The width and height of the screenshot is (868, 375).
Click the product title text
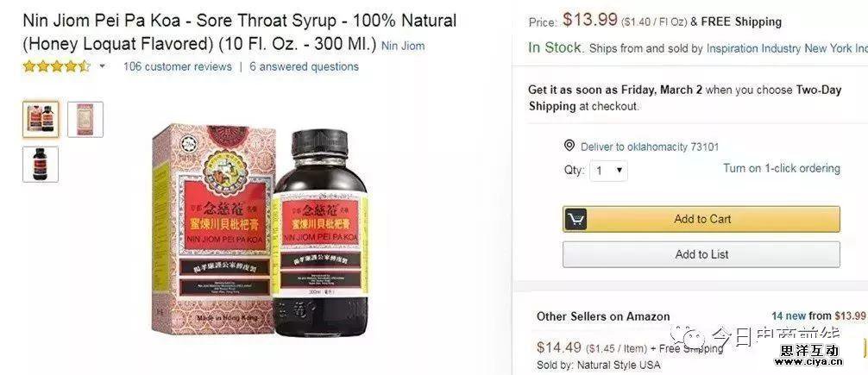[240, 32]
